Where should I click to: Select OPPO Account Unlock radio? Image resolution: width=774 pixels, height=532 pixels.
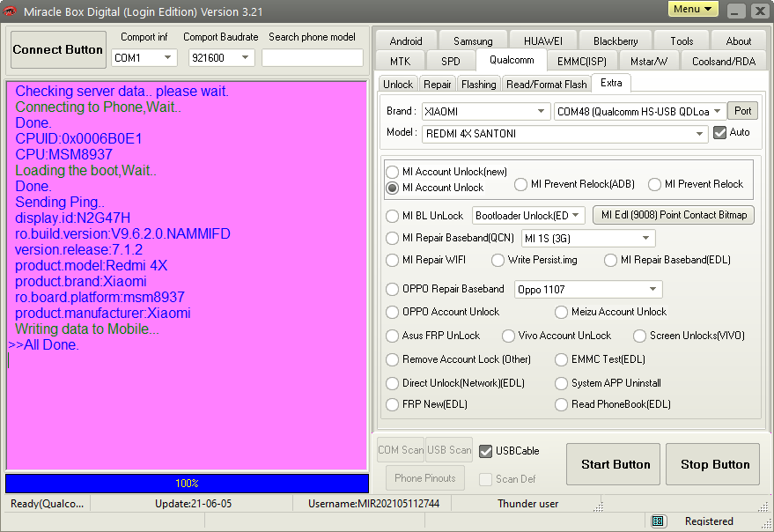coord(393,312)
